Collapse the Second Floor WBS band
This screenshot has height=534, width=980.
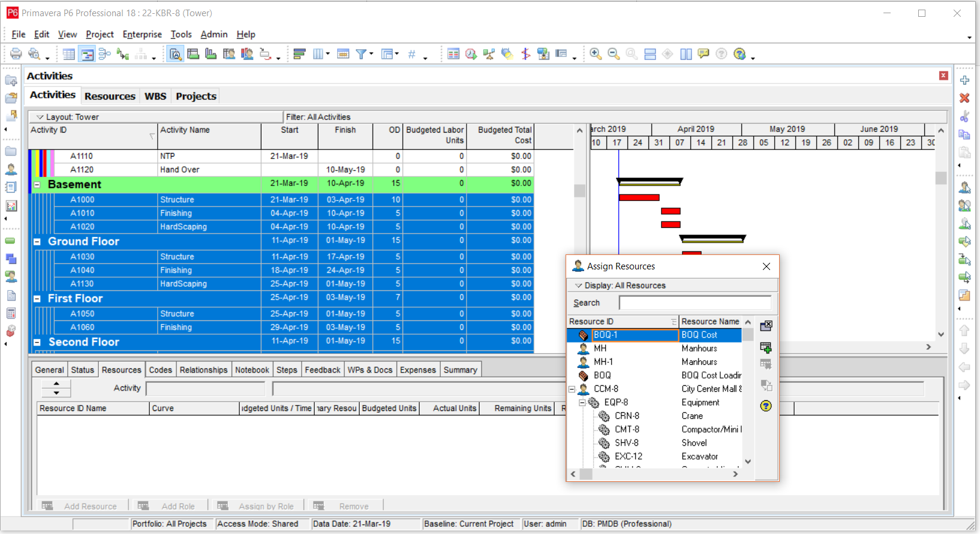click(x=37, y=342)
